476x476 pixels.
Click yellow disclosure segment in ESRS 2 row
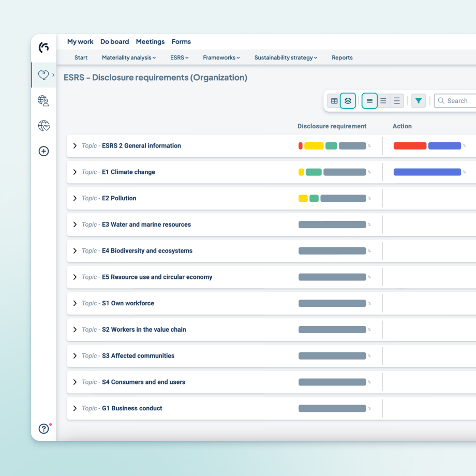[314, 146]
